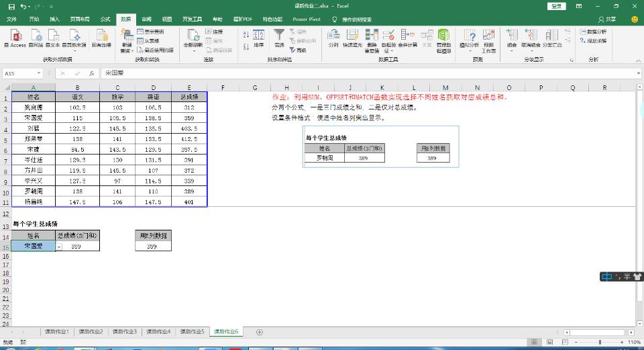Expand the 全部刷新 dropdown
The width and height of the screenshot is (644, 350).
click(193, 40)
